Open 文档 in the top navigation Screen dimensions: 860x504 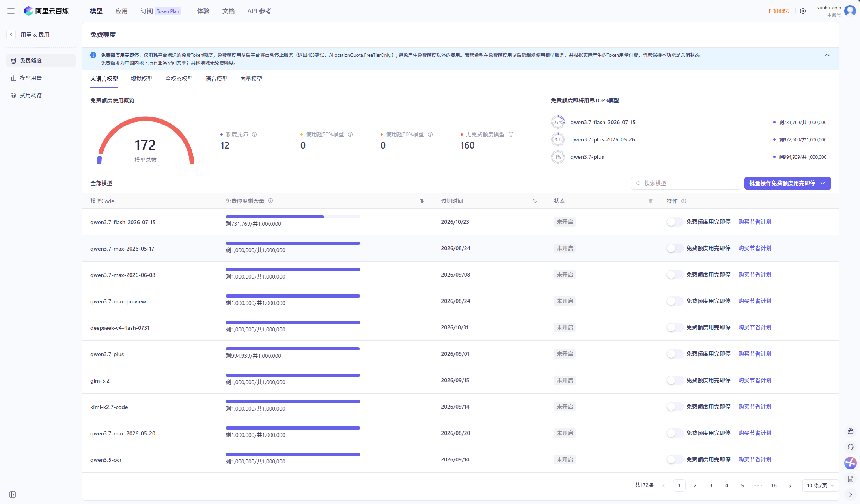click(228, 11)
